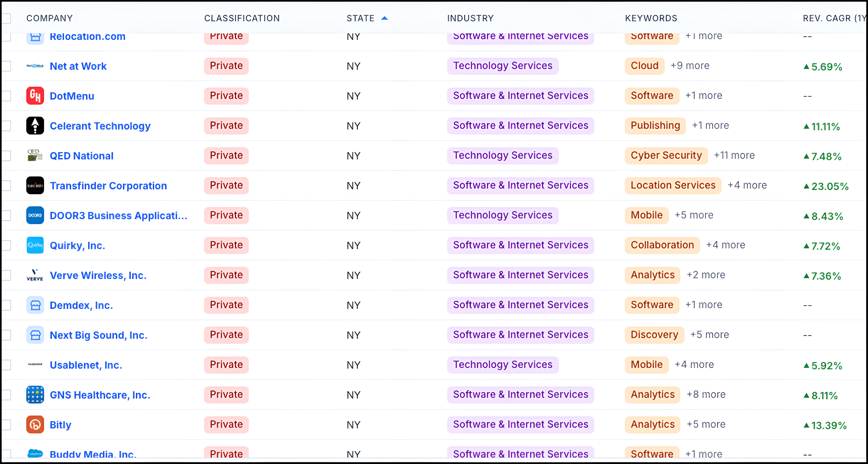Viewport: 868px width, 464px height.
Task: Click the GNS Healthcare logo
Action: [x=35, y=395]
